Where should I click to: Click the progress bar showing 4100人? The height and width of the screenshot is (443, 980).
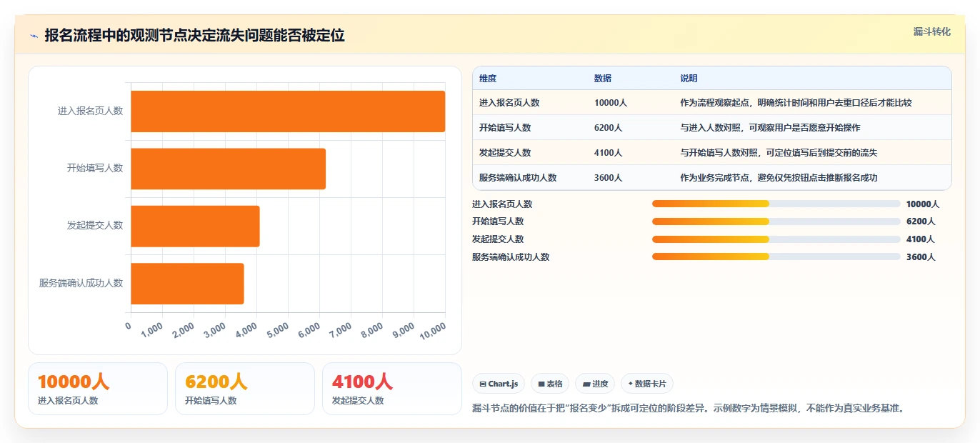(x=776, y=239)
